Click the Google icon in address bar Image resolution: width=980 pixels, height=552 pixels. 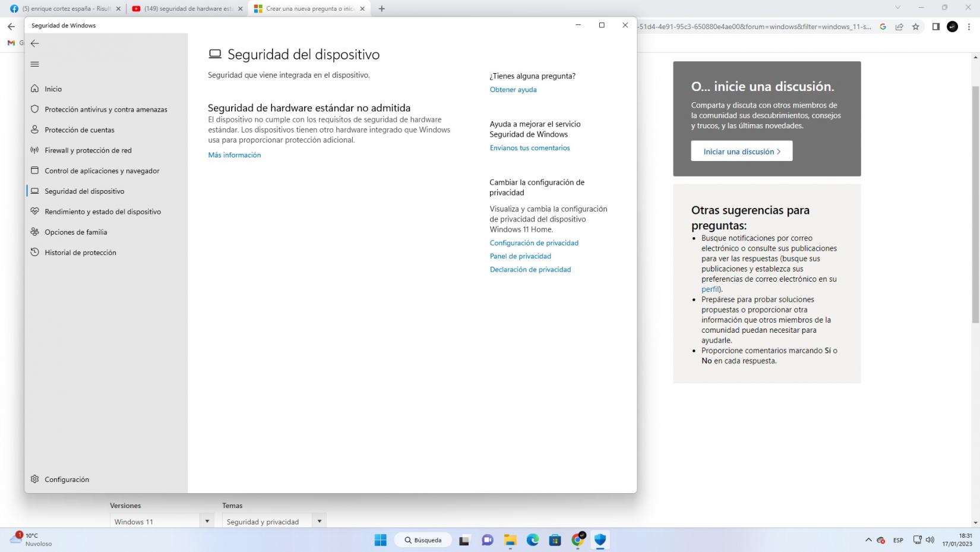tap(883, 27)
